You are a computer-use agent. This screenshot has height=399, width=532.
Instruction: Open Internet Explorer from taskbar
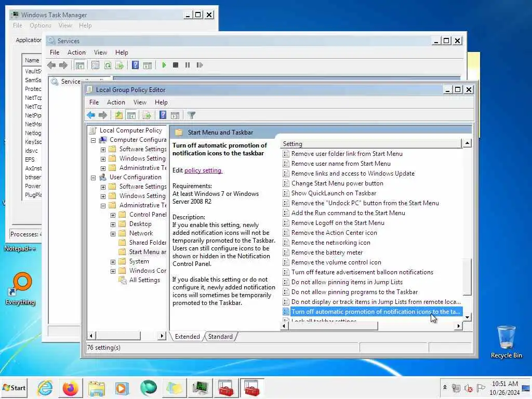point(45,388)
